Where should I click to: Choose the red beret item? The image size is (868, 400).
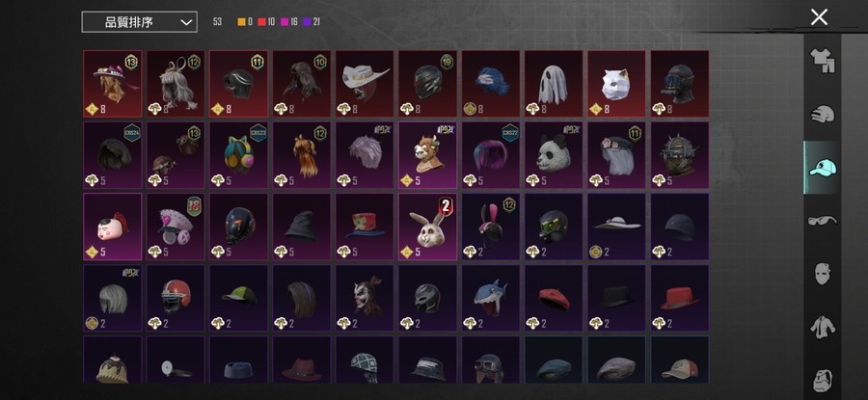(x=554, y=298)
